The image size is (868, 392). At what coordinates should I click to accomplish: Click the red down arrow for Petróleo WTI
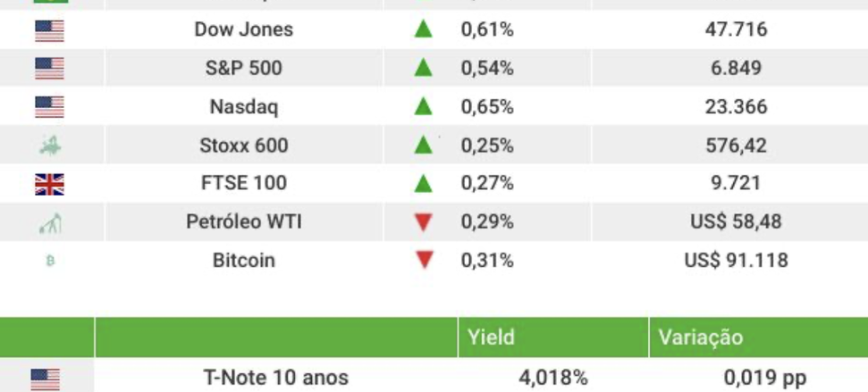coord(424,222)
